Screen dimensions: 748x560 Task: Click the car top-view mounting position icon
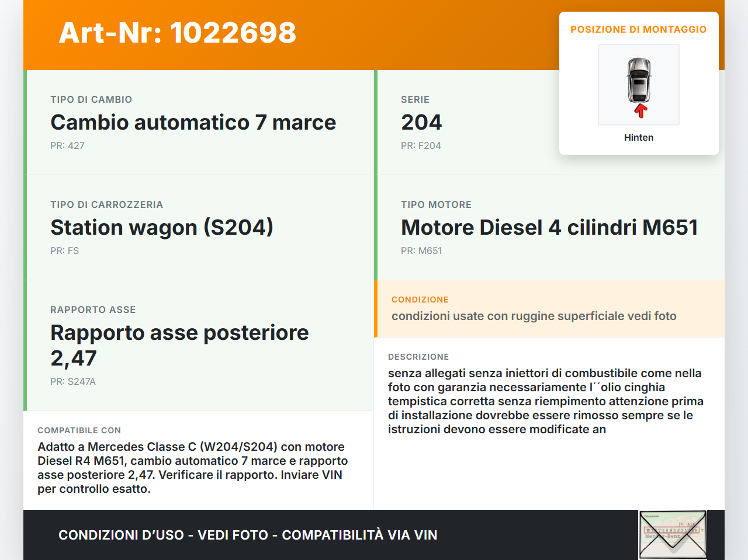pos(638,81)
